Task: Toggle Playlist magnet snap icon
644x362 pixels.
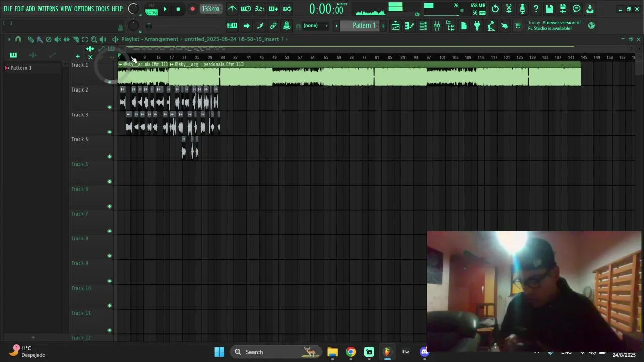Action: (x=18, y=39)
